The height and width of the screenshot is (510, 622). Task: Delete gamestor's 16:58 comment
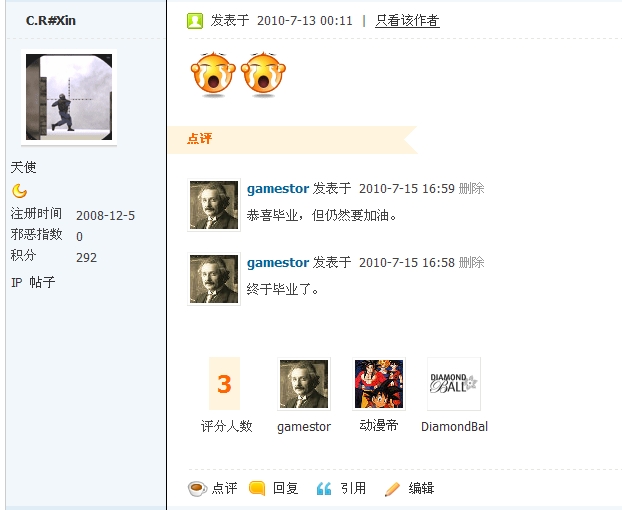472,262
